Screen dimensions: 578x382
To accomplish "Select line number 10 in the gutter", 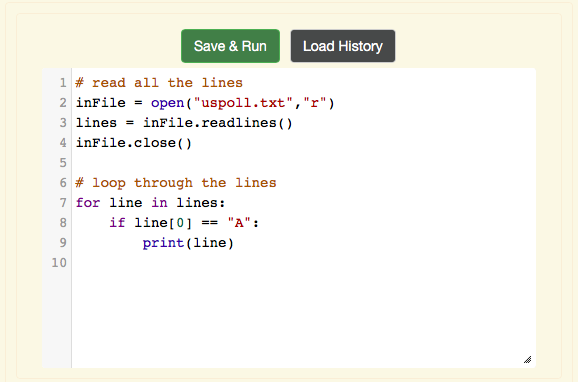I will [59, 263].
